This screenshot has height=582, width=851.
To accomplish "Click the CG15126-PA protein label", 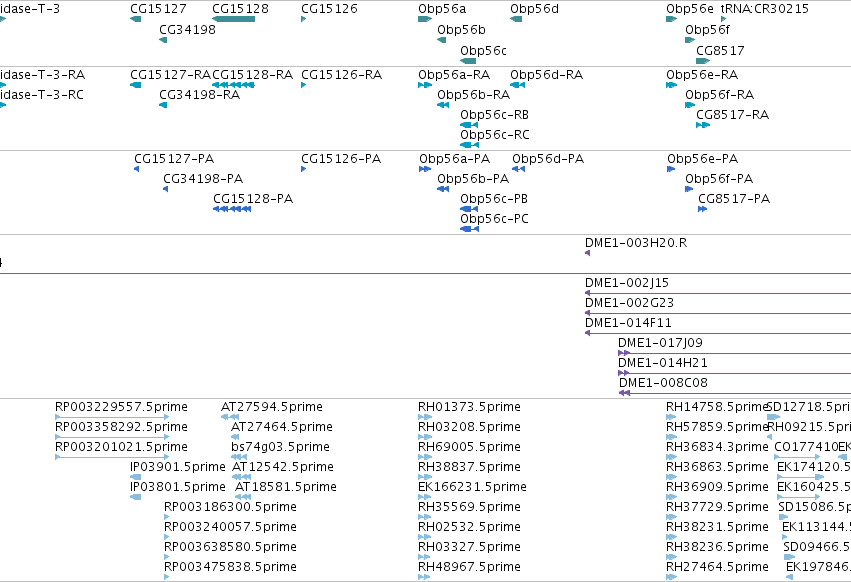I will [x=341, y=159].
